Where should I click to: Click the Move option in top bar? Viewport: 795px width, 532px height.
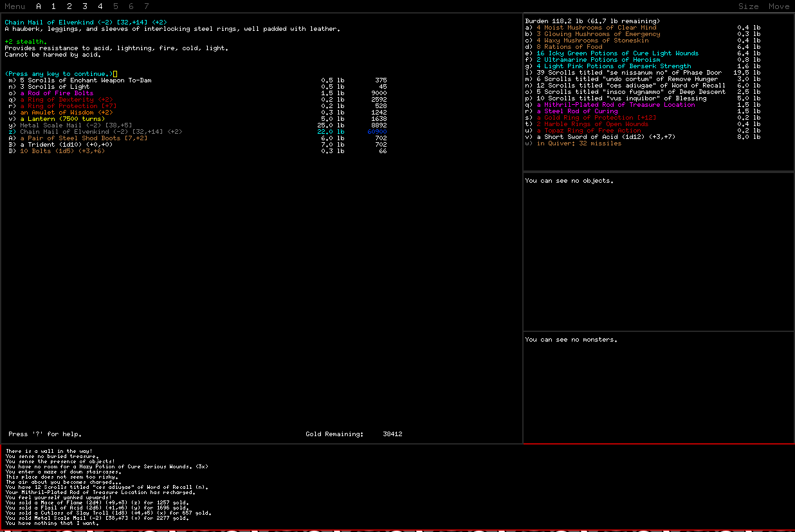[x=779, y=6]
